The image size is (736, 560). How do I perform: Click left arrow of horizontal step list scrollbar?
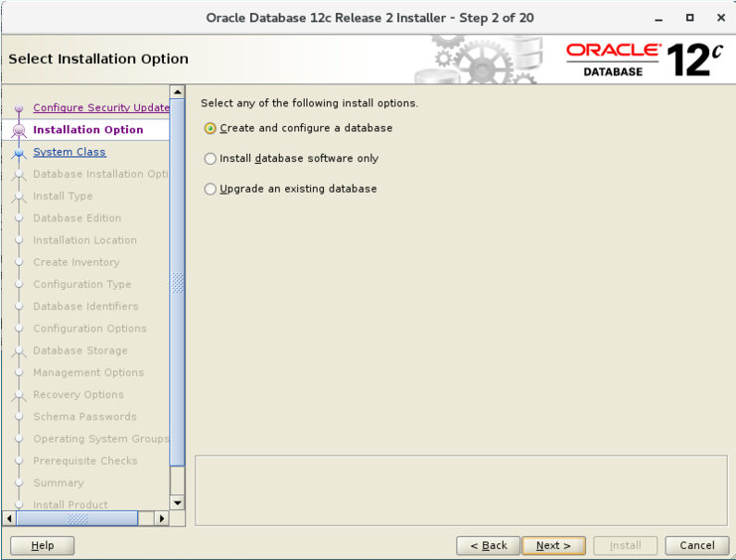click(9, 518)
